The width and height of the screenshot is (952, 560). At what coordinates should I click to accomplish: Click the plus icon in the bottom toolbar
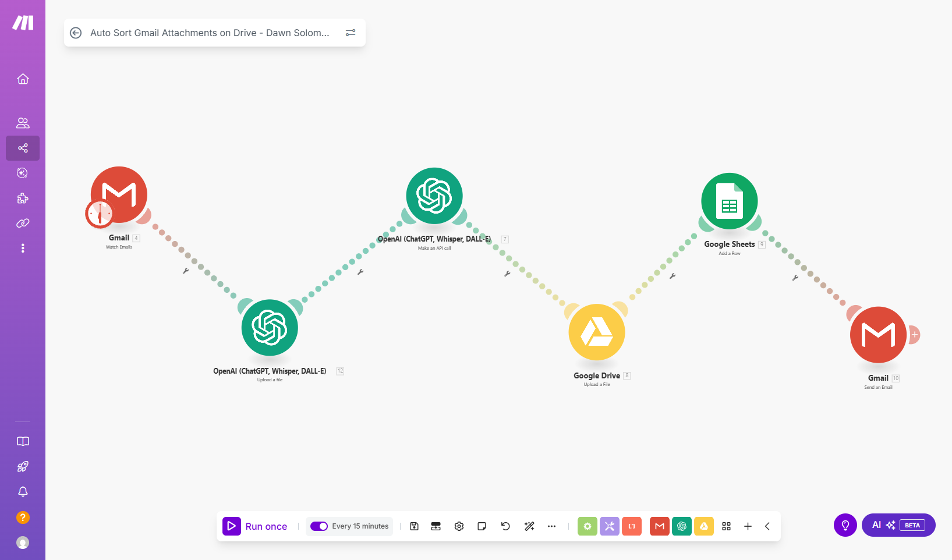point(748,526)
